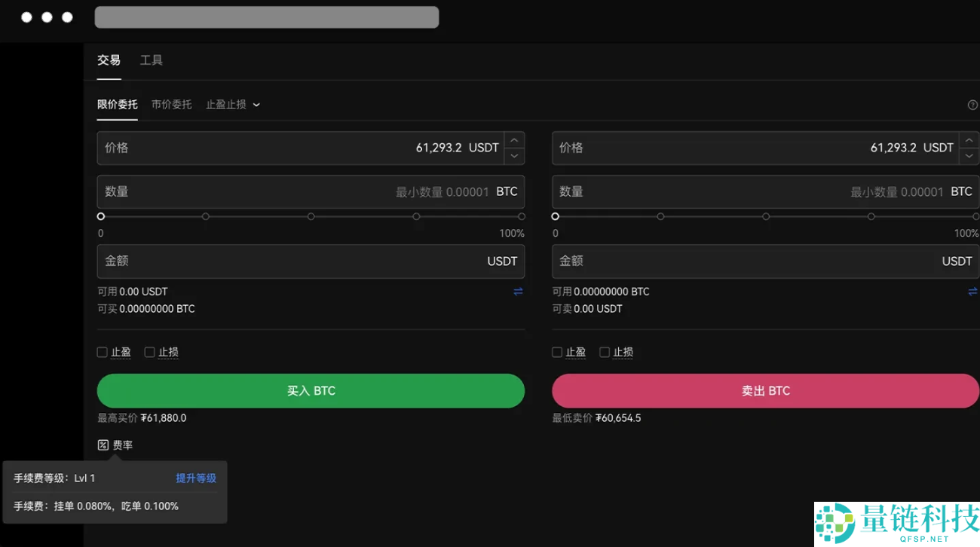Viewport: 980px width, 547px height.
Task: Switch to the 工具 tab
Action: [x=151, y=60]
